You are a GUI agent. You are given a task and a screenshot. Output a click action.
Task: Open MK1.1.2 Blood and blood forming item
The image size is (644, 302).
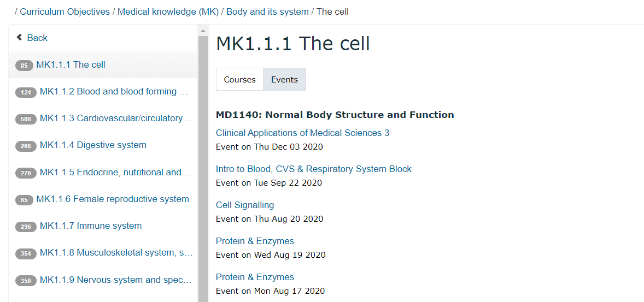tap(114, 92)
